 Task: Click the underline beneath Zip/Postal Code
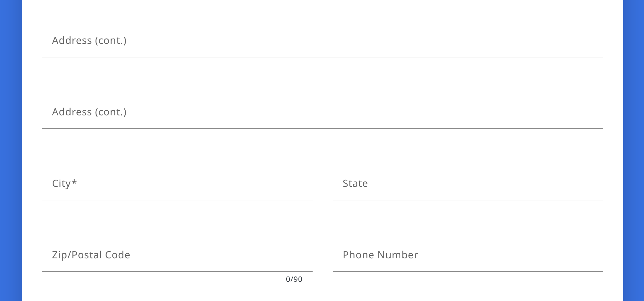[177, 271]
